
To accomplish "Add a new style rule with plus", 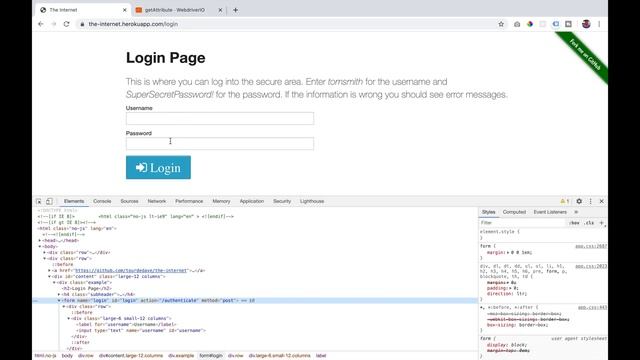I will 602,223.
